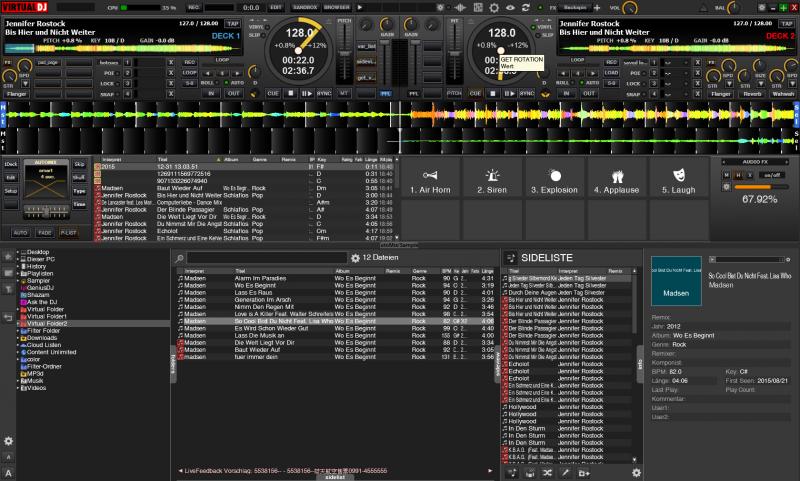Screen dimensions: 800x481
Task: Click the magnifier search icon in browser
Action: 180,259
